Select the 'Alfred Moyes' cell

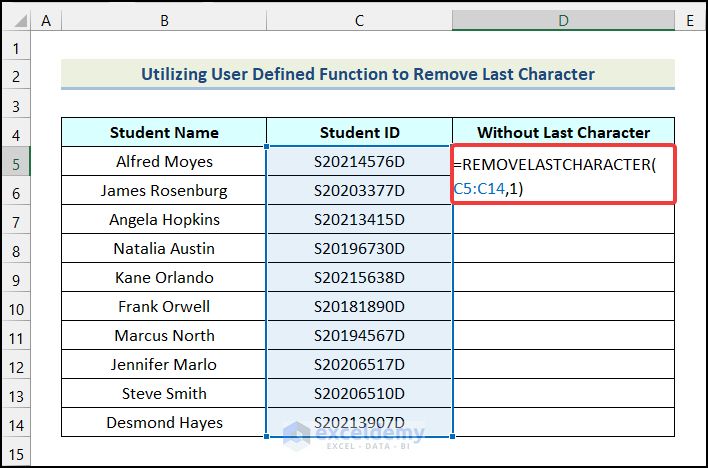164,161
